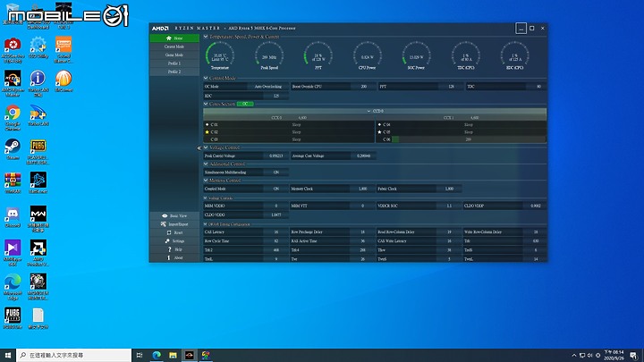Open PUBG Lite icon at desktop bottom
The width and height of the screenshot is (644, 362).
tap(13, 318)
